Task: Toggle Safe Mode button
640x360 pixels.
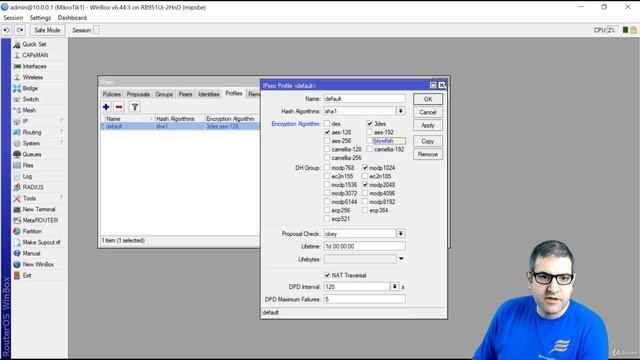Action: click(47, 30)
